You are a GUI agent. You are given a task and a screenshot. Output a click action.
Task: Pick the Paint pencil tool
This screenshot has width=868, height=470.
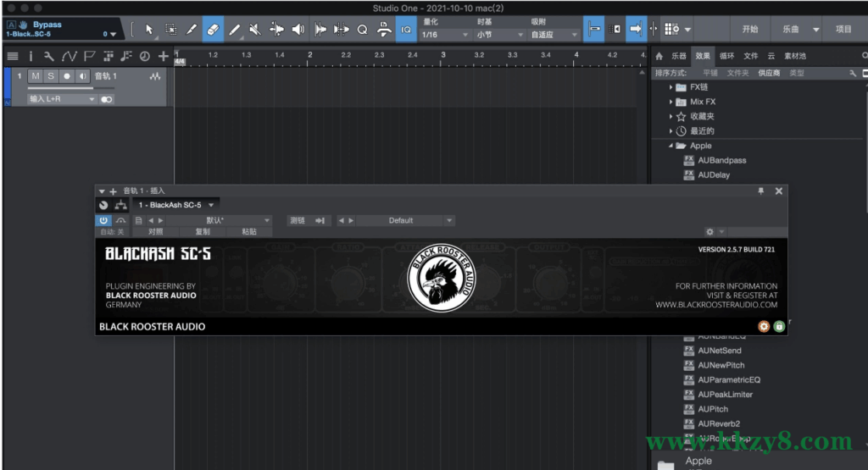pos(234,30)
